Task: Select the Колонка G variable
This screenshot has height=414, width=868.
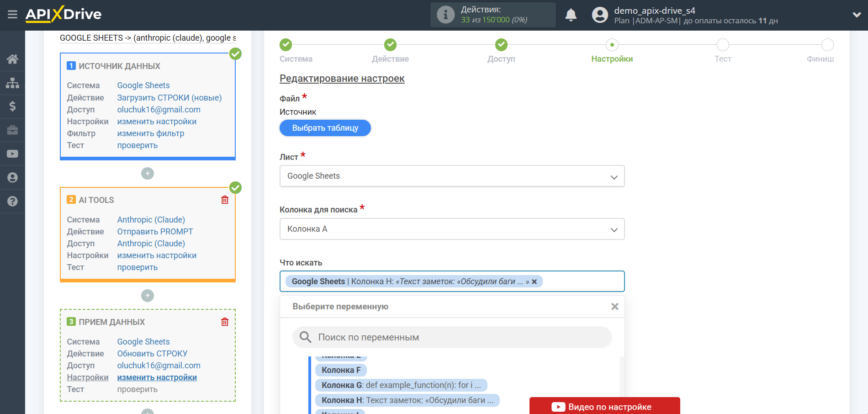Action: [x=401, y=385]
